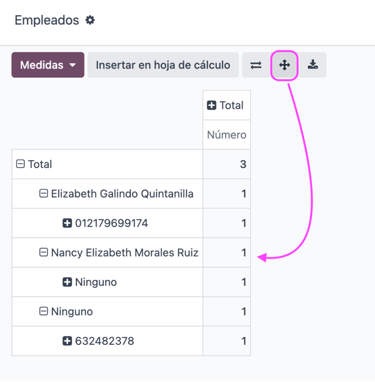Image resolution: width=375 pixels, height=382 pixels.
Task: Click the expand all arrows icon
Action: click(x=284, y=65)
